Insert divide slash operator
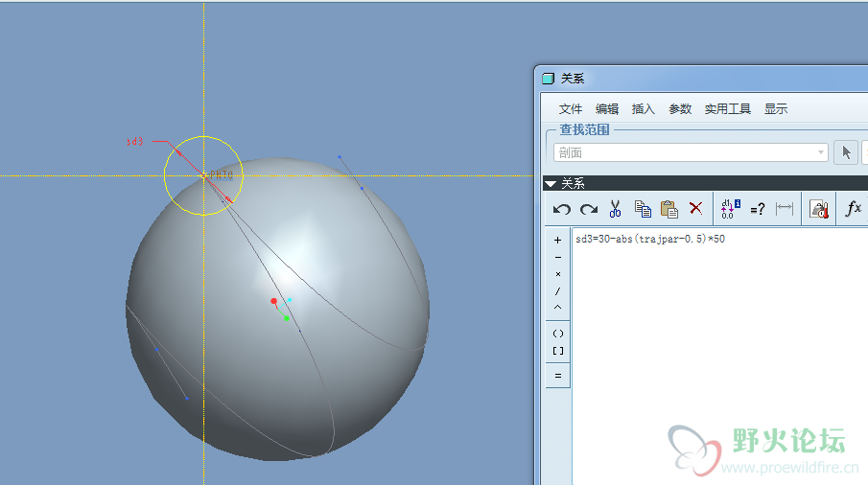This screenshot has height=485, width=868. pyautogui.click(x=557, y=290)
